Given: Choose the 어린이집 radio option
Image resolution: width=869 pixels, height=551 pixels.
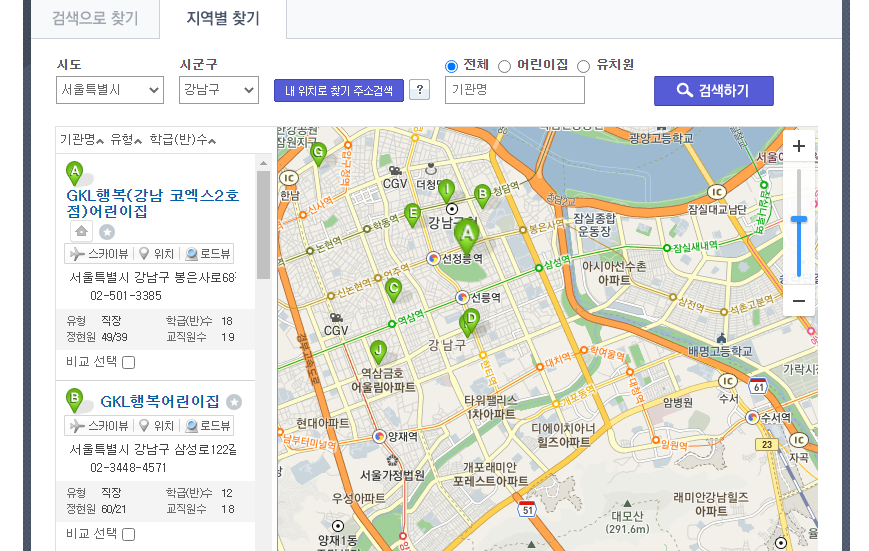Looking at the screenshot, I should tap(504, 66).
